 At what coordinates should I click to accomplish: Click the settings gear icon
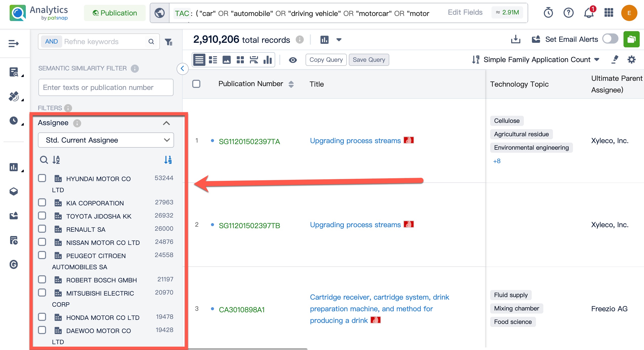[631, 60]
